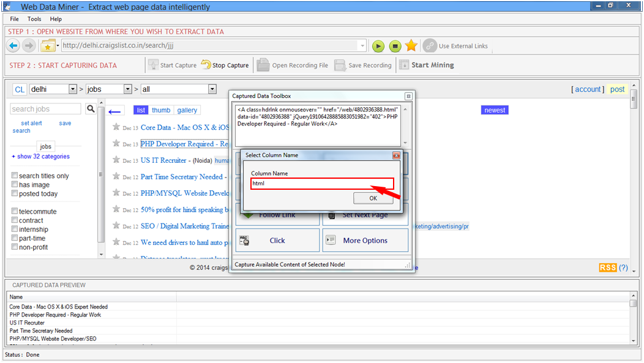Viewport: 644px width, 363px height.
Task: Enable posted today checkbox
Action: pos(15,193)
